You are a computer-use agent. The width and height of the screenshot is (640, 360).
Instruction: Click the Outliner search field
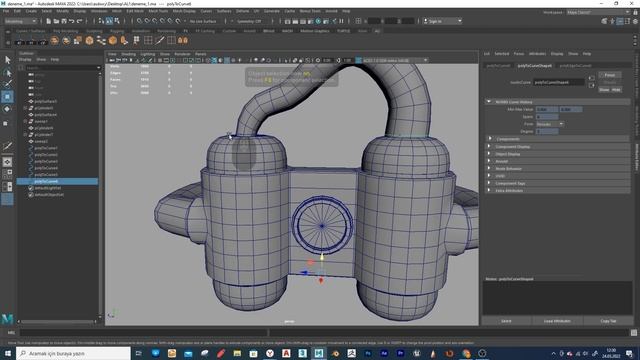pos(62,68)
